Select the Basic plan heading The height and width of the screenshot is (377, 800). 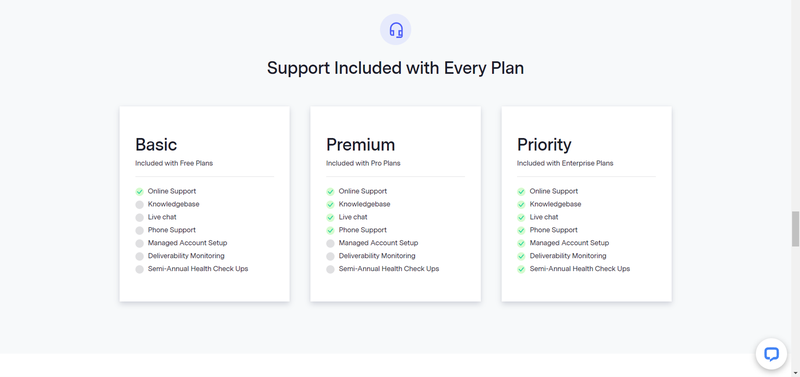coord(156,144)
